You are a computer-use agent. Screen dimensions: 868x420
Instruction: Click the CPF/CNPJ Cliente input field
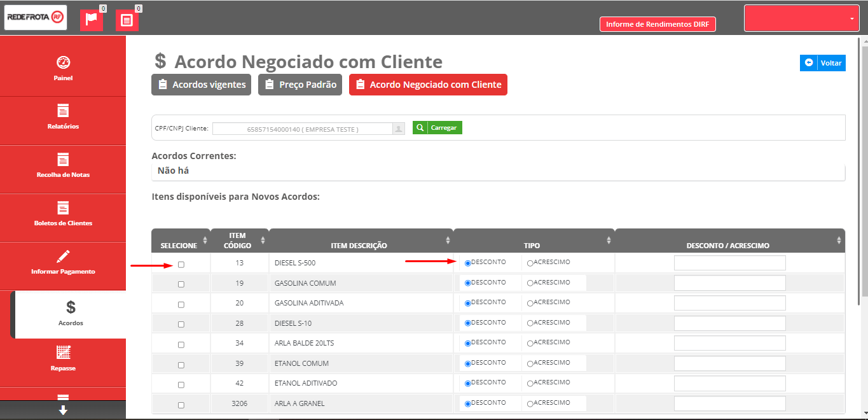(x=303, y=129)
